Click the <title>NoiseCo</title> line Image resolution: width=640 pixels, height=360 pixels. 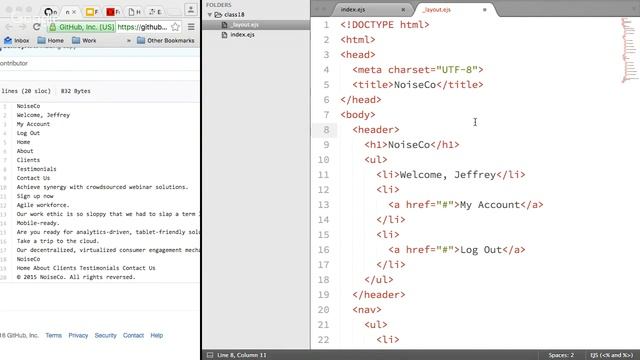[x=418, y=85]
